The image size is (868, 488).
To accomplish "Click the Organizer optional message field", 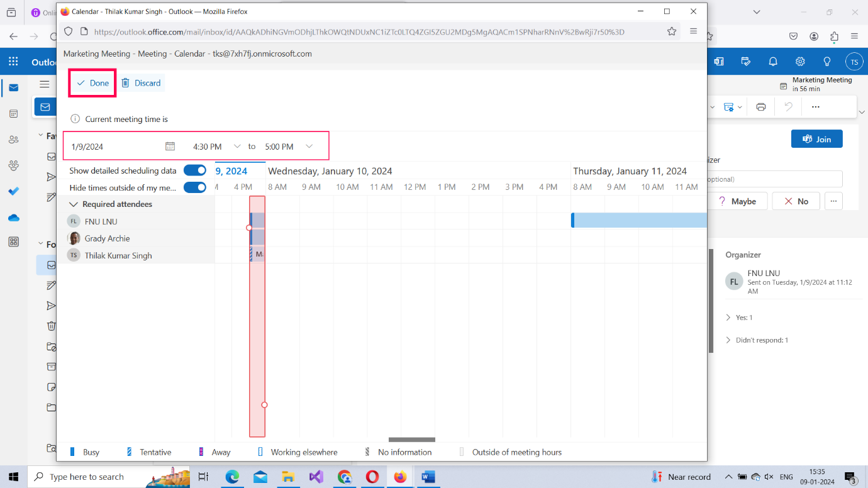I will click(x=775, y=179).
